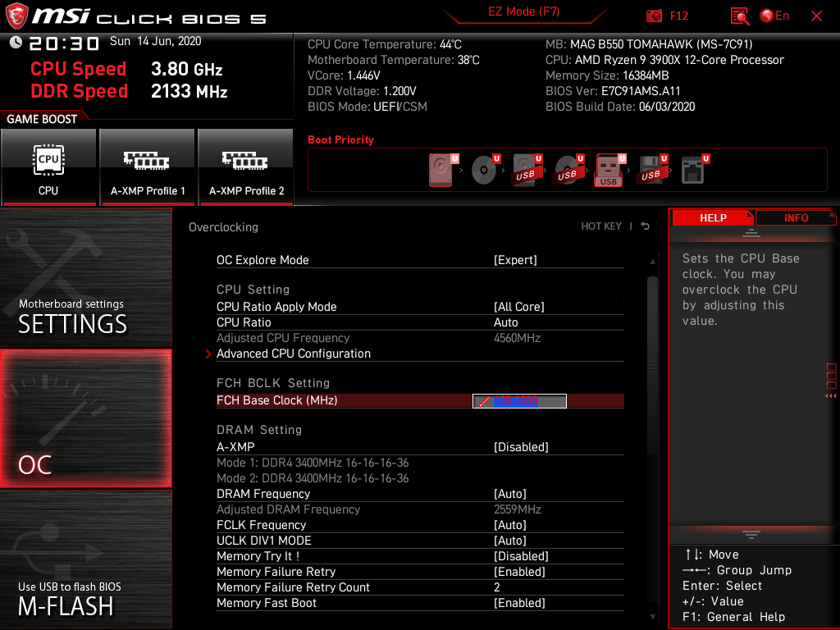Click the clock icon beside the time
Screen dimensions: 840x630
[16, 43]
